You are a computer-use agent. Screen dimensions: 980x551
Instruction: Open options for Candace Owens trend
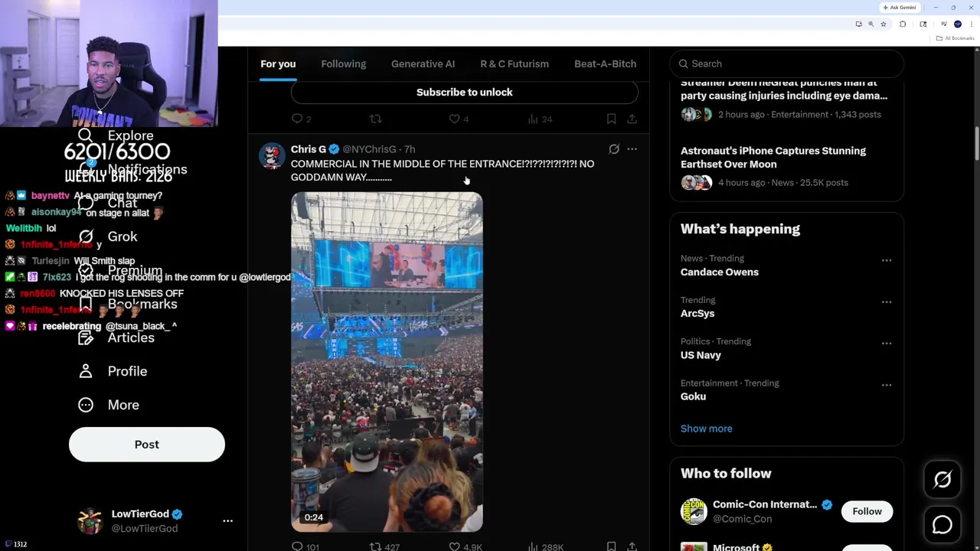(x=887, y=260)
